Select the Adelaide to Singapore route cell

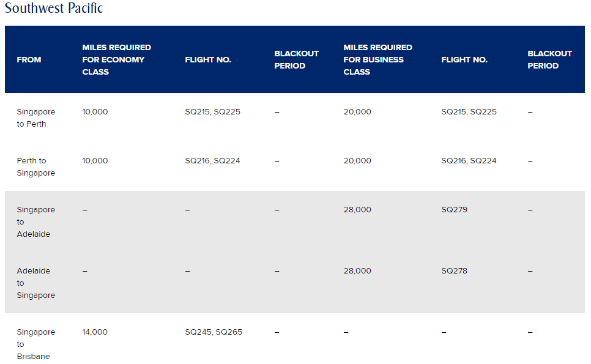click(x=35, y=283)
